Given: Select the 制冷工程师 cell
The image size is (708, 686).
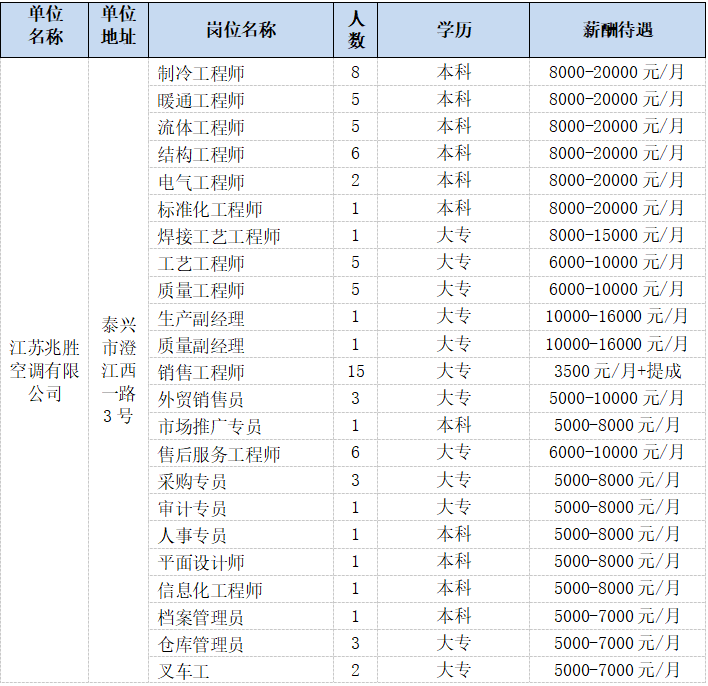Looking at the screenshot, I should click(x=241, y=72).
